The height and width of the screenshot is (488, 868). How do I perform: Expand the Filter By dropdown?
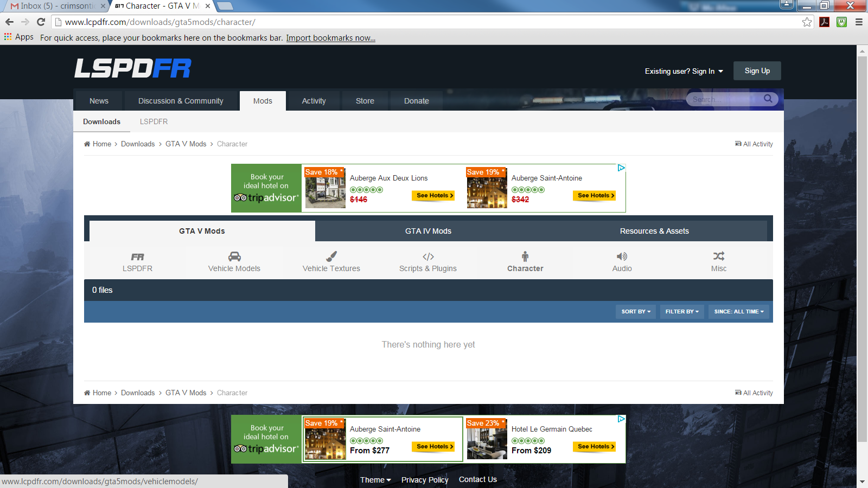(682, 312)
